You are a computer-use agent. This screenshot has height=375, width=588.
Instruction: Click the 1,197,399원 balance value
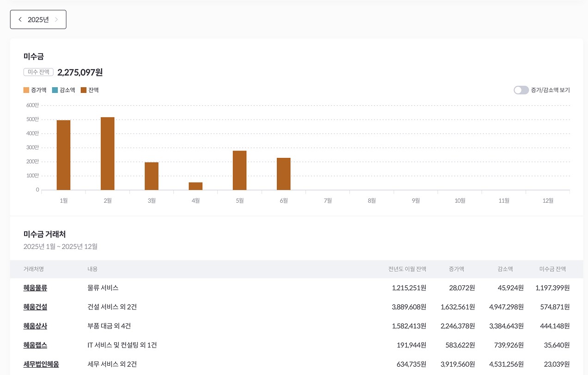click(x=552, y=288)
